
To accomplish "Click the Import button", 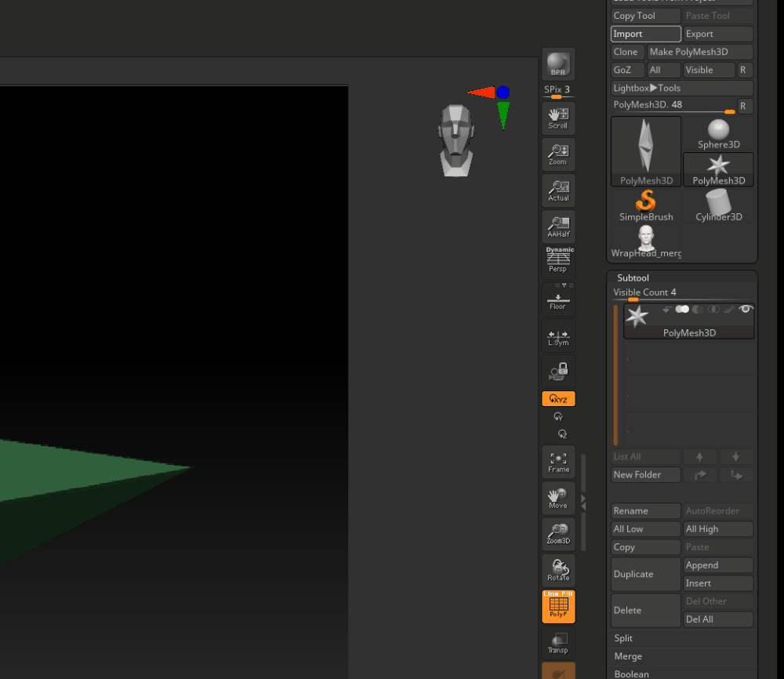I will point(645,34).
